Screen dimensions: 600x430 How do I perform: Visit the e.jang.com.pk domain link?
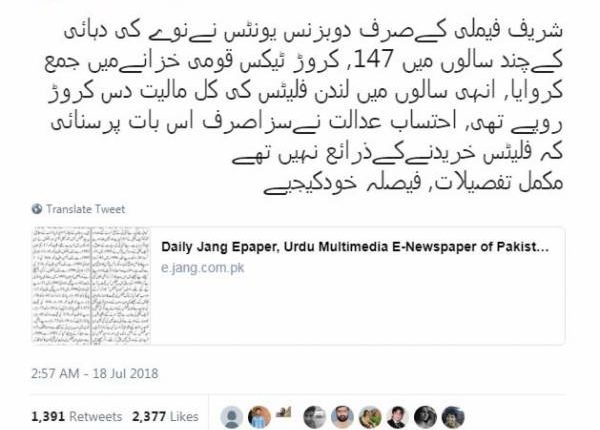[202, 267]
